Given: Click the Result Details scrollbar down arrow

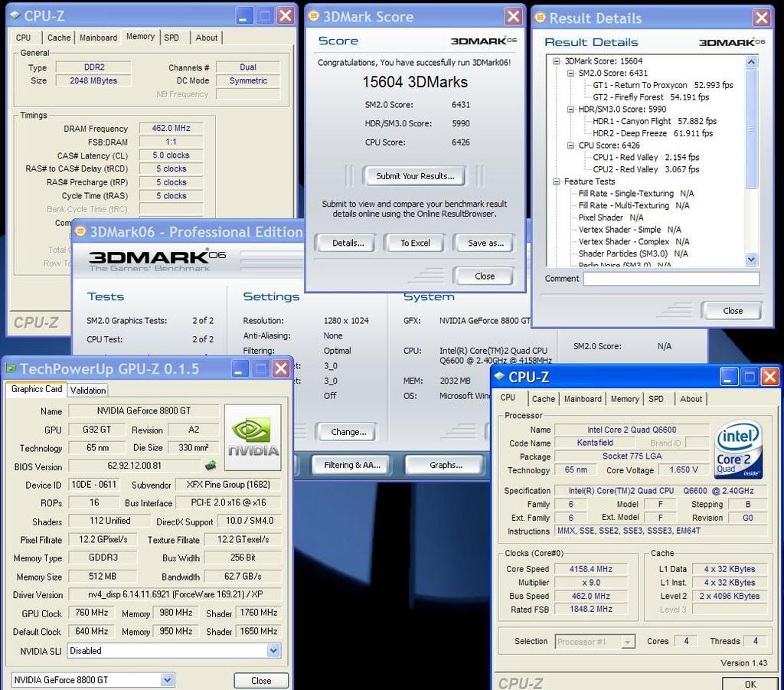Looking at the screenshot, I should pos(751,259).
